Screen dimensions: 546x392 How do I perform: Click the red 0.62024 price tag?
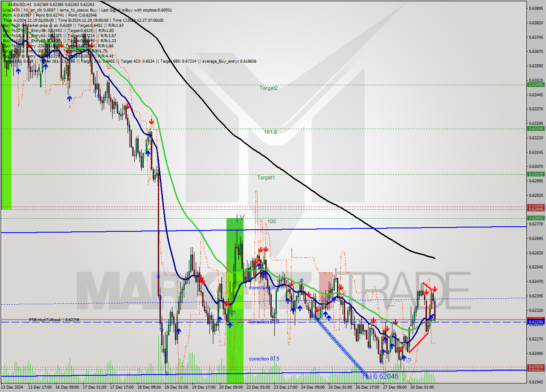(x=536, y=366)
